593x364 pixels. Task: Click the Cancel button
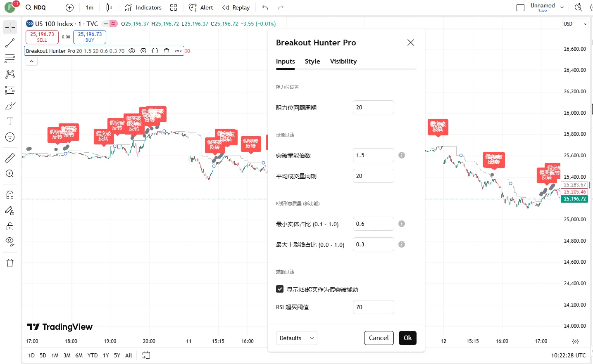379,338
